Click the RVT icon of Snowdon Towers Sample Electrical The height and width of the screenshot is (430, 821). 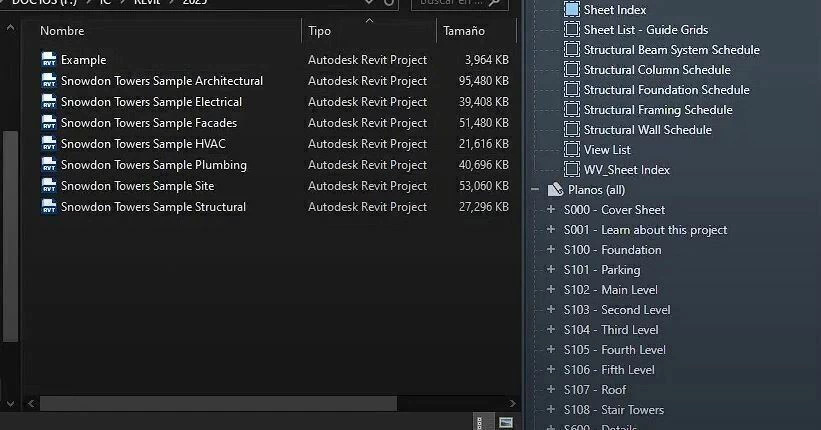click(x=49, y=101)
